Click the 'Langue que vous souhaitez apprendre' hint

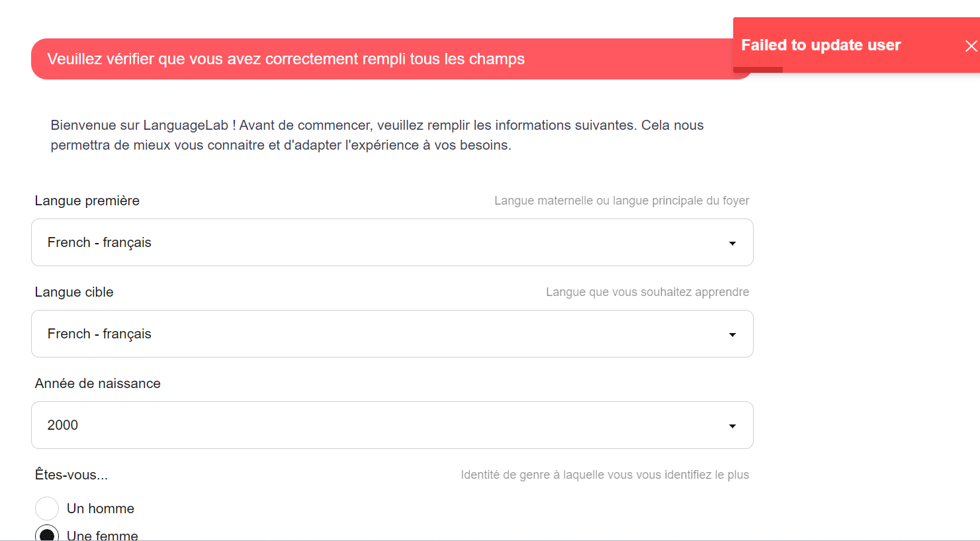[647, 292]
